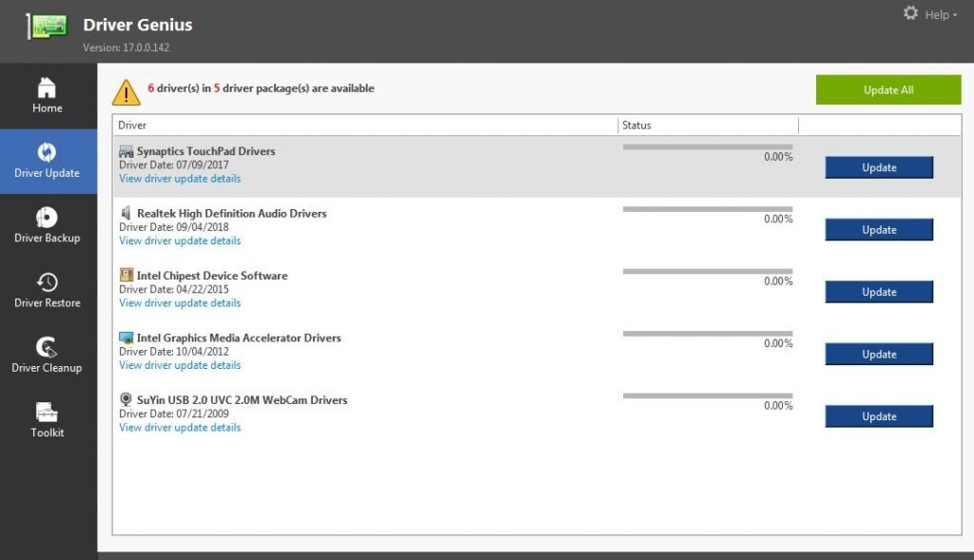Open Driver Cleanup from the sidebar

pos(47,354)
